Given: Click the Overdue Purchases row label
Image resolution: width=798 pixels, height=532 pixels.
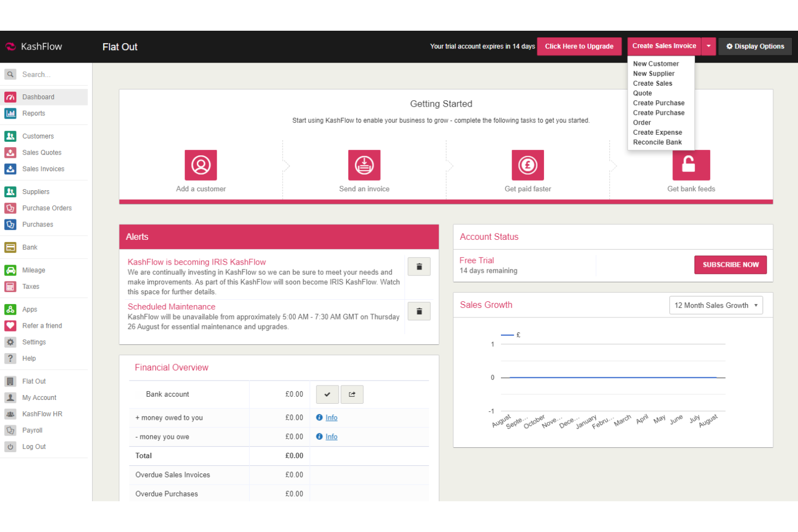Looking at the screenshot, I should click(x=167, y=494).
